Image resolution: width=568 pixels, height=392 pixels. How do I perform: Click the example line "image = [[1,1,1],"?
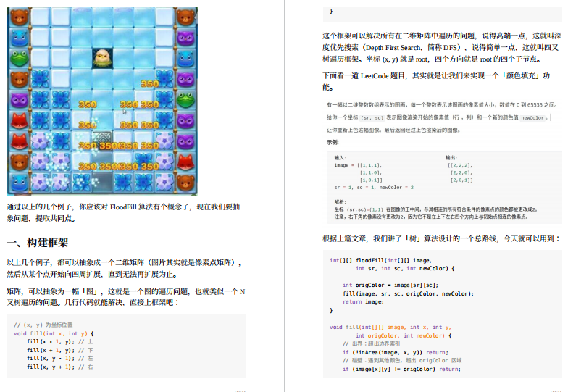(358, 165)
